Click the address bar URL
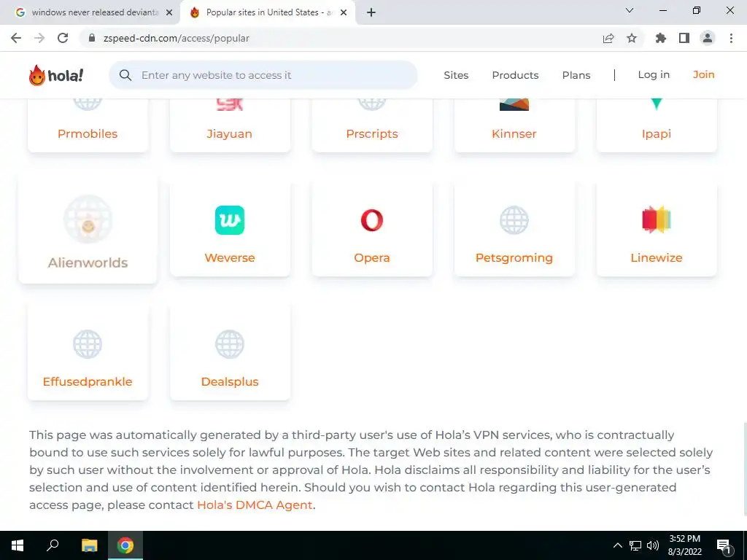The height and width of the screenshot is (560, 747). [177, 38]
